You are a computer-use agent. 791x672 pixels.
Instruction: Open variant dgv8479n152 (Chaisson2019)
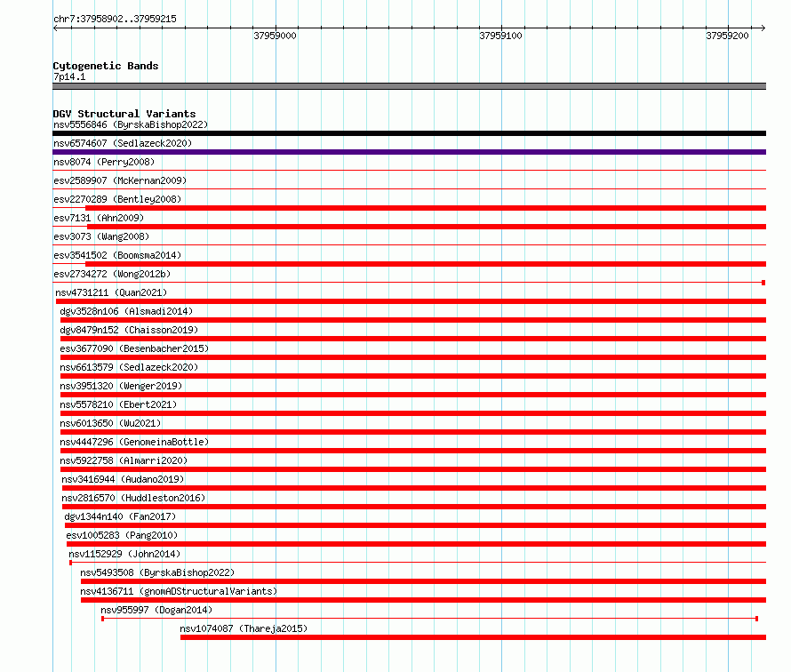[x=129, y=330]
